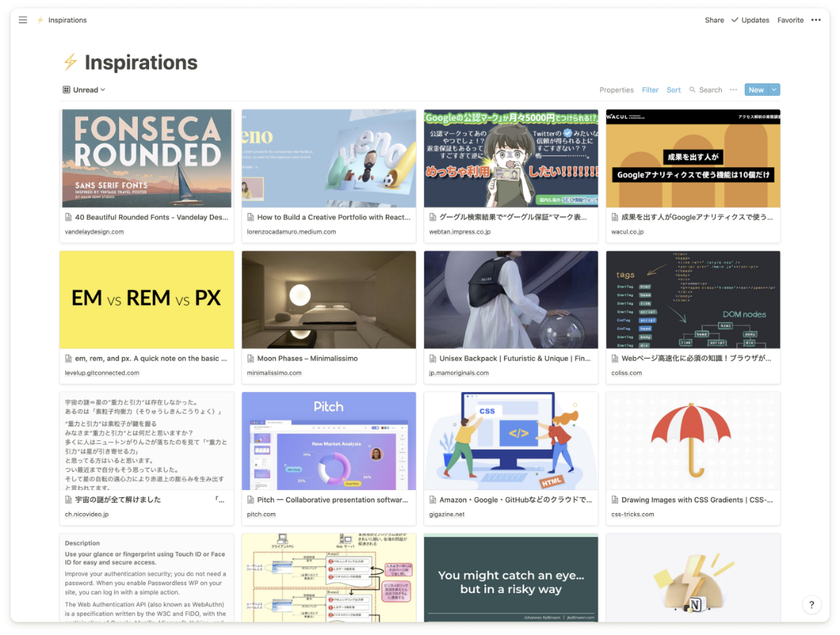Expand the Unread view dropdown
The width and height of the screenshot is (840, 635).
tap(103, 90)
